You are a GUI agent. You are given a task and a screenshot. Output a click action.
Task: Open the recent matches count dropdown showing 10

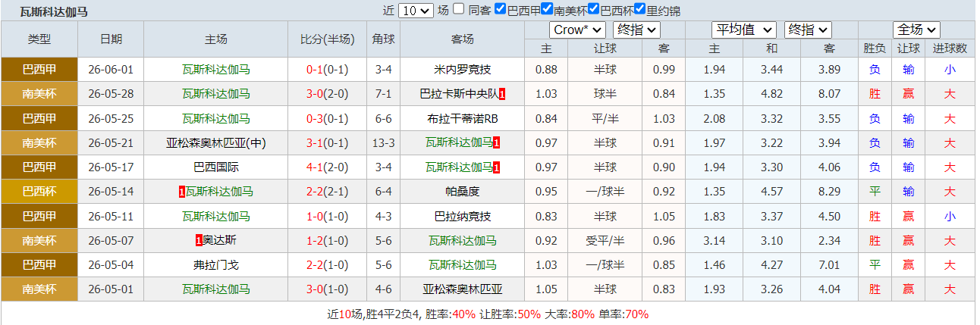coord(415,11)
